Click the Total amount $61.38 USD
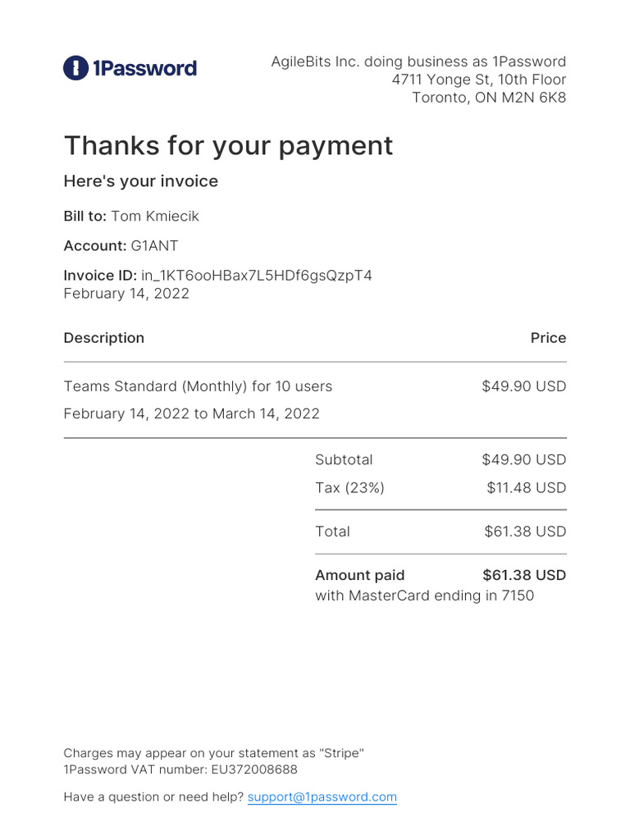Screen dimensions: 630x840 [x=526, y=532]
